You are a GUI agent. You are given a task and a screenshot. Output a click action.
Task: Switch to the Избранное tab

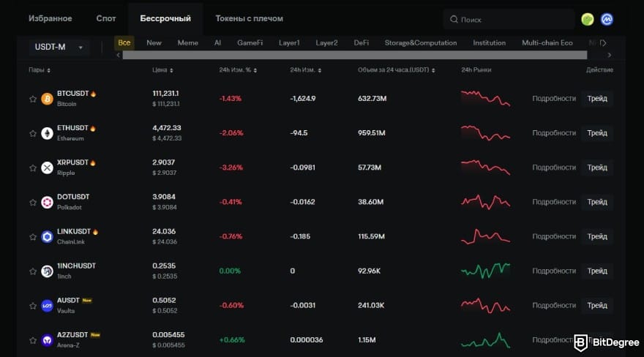pyautogui.click(x=50, y=18)
